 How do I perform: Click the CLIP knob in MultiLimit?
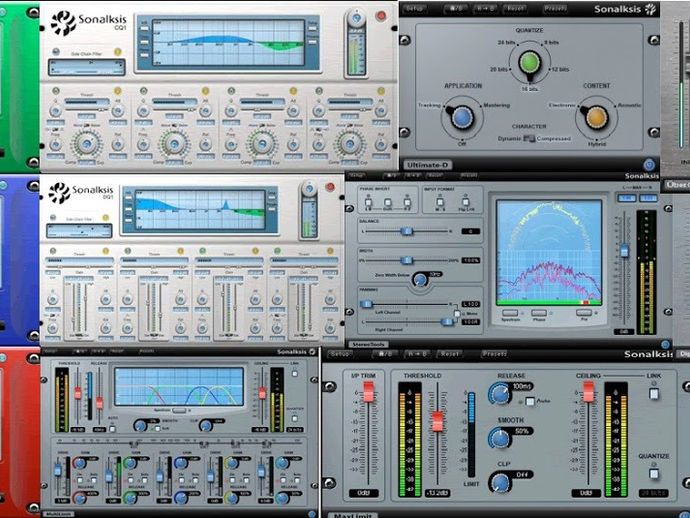[x=205, y=426]
